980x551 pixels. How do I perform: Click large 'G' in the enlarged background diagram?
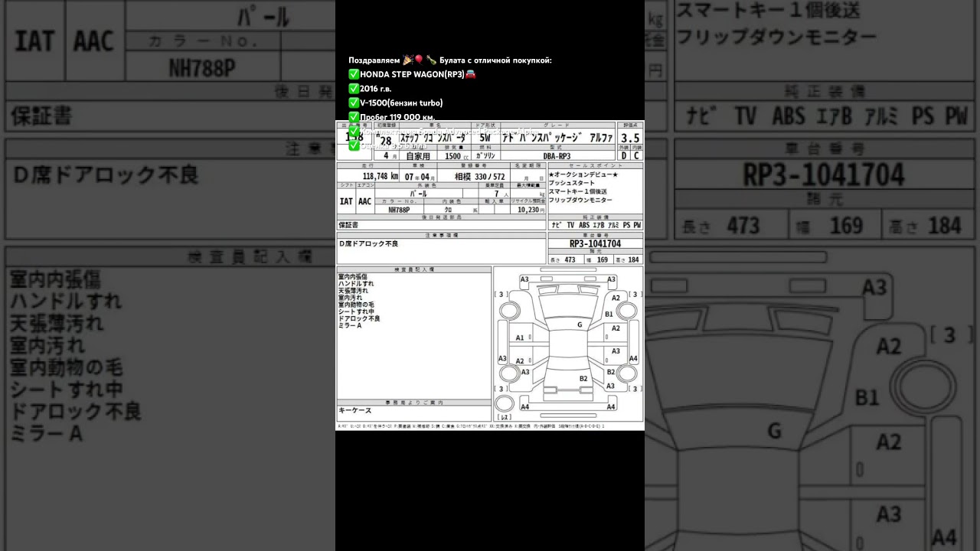click(x=774, y=431)
